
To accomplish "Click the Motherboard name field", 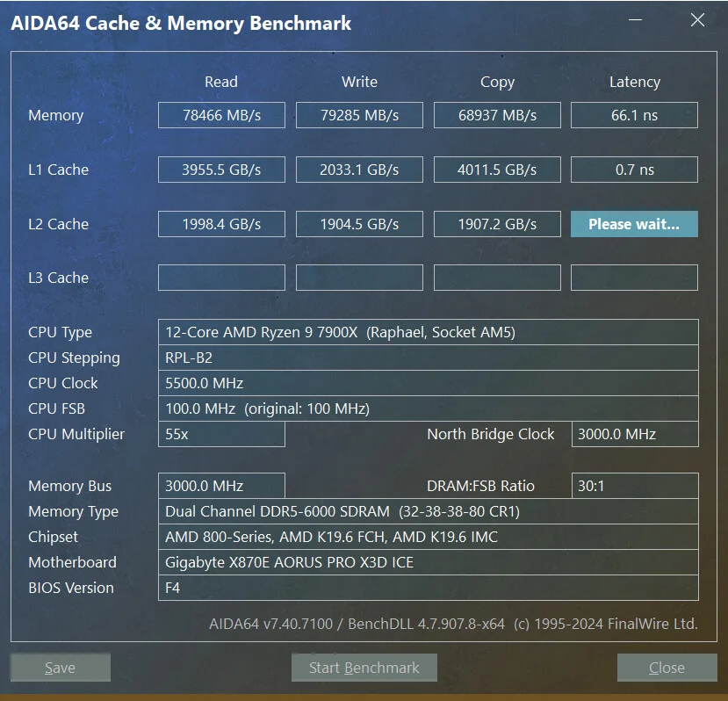I will (428, 562).
